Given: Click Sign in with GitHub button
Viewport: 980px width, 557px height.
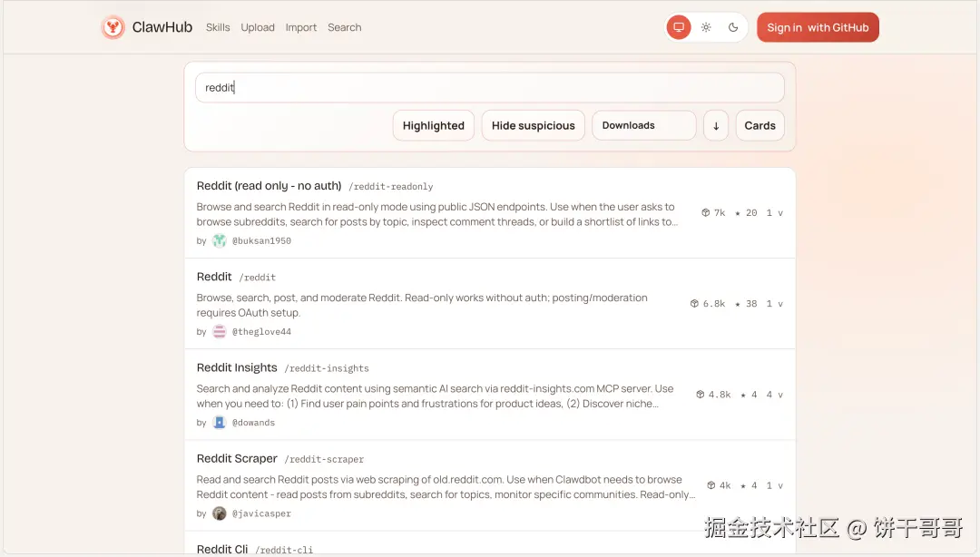Looking at the screenshot, I should tap(818, 27).
